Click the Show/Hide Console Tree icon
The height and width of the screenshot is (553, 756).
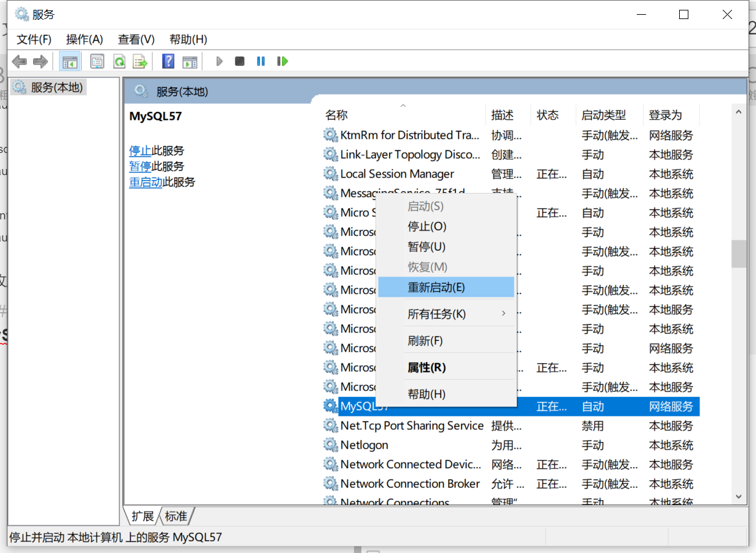click(69, 61)
